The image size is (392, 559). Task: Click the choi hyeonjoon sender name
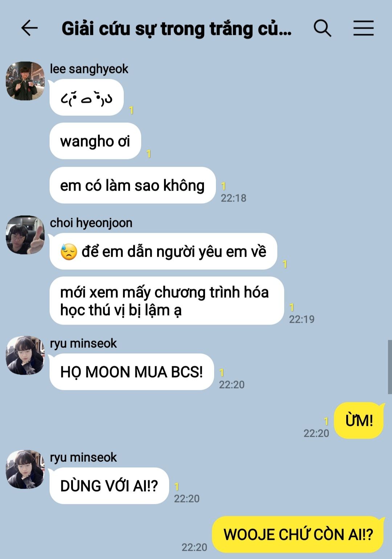coord(91,223)
